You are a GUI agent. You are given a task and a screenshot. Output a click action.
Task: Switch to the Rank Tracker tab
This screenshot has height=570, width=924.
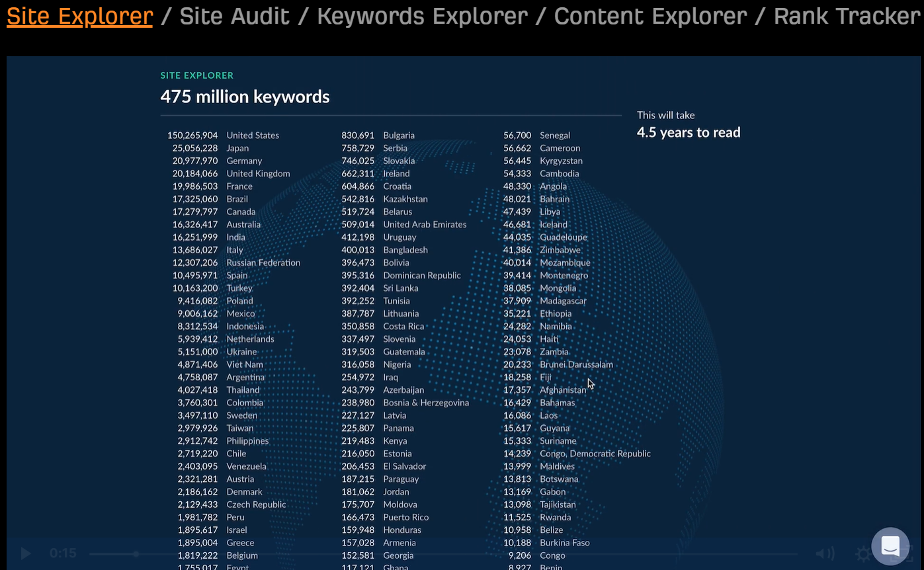[847, 16]
